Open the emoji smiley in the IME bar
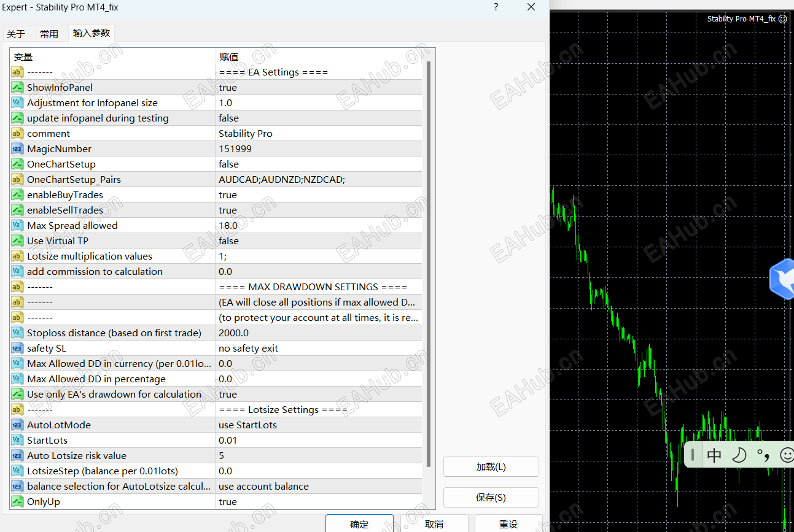The width and height of the screenshot is (794, 532). (787, 455)
